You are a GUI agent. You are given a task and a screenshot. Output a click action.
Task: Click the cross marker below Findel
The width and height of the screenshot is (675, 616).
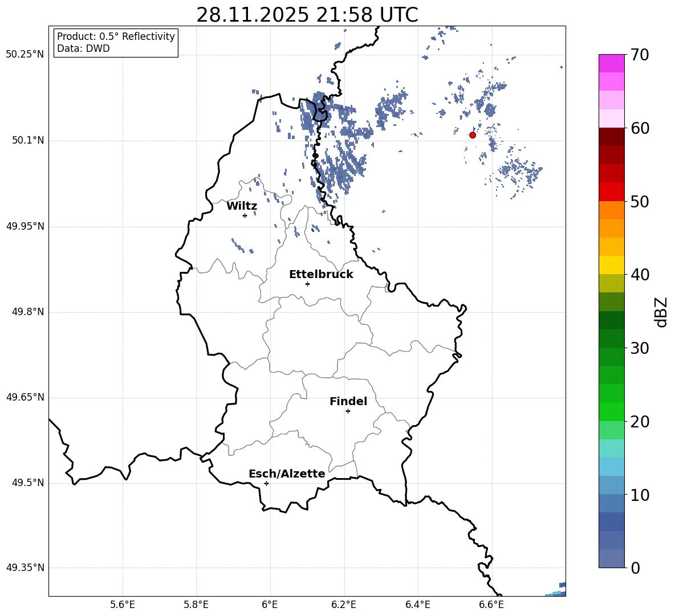click(348, 411)
